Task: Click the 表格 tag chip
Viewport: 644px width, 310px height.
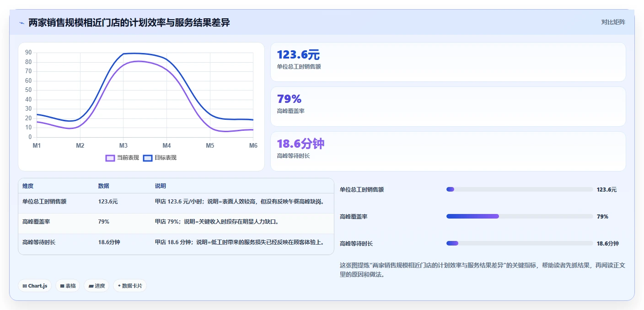Action: [x=68, y=286]
